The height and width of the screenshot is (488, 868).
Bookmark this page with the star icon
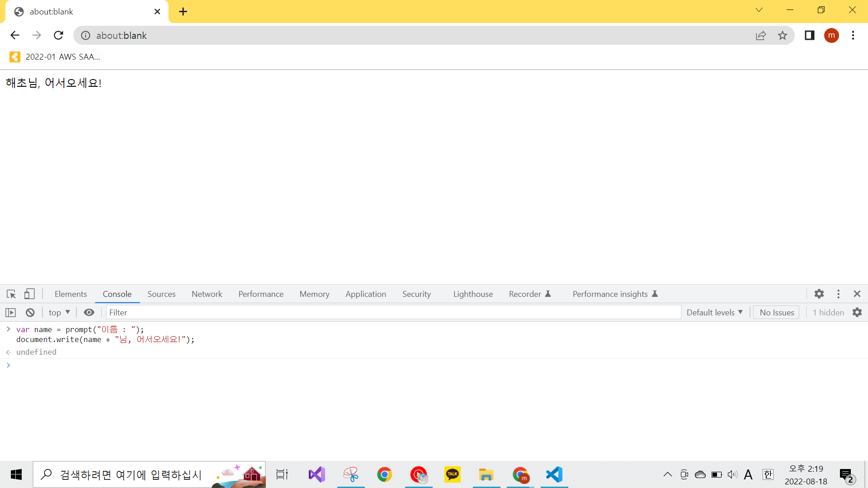coord(783,36)
